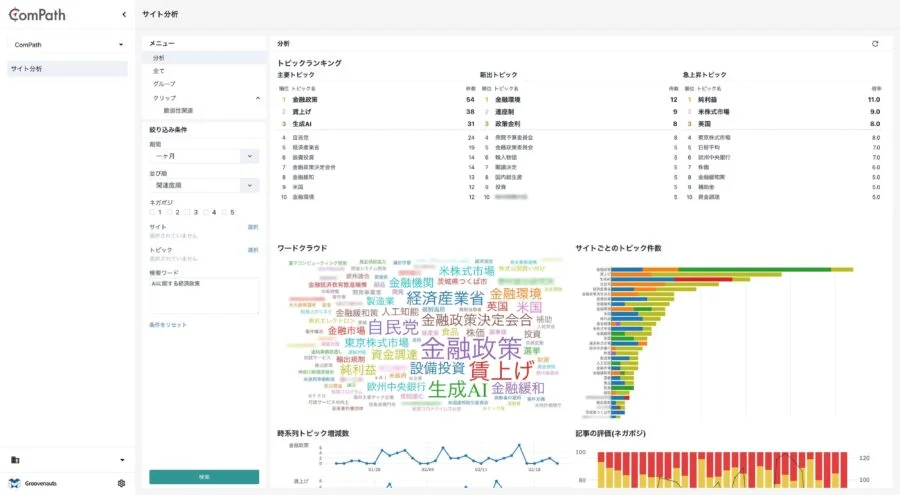The image size is (900, 495).
Task: Open settings via the gear icon
Action: pyautogui.click(x=121, y=483)
